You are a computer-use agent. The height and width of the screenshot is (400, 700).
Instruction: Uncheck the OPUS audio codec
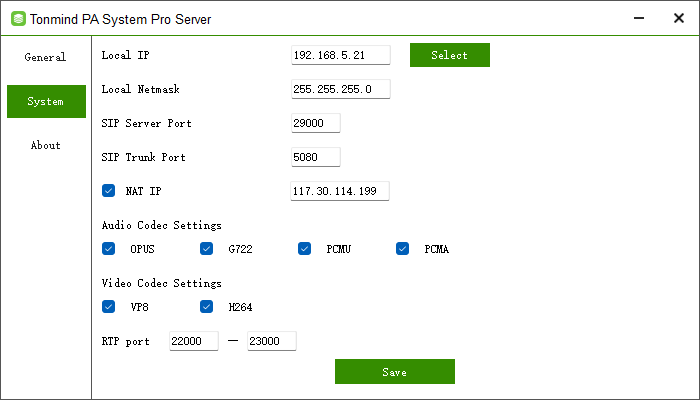pos(108,249)
